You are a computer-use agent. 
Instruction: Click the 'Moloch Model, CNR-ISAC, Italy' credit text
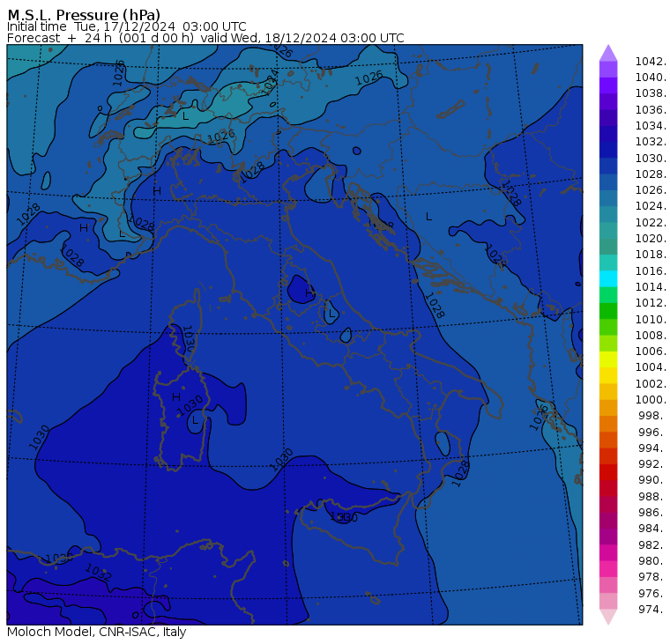[97, 632]
